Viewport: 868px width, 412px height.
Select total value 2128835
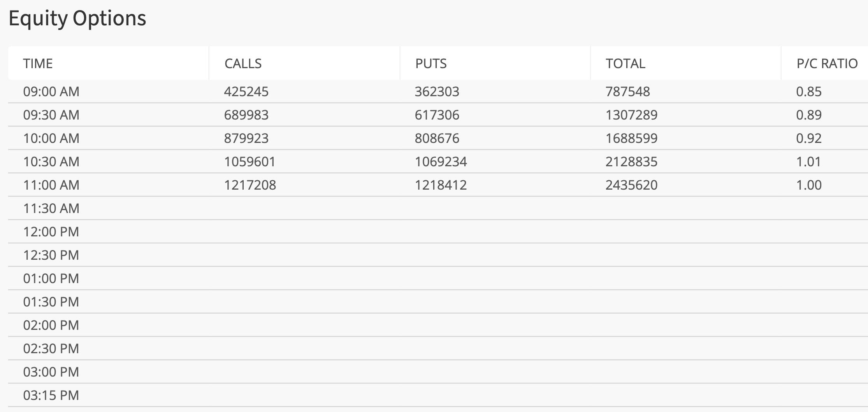click(631, 162)
